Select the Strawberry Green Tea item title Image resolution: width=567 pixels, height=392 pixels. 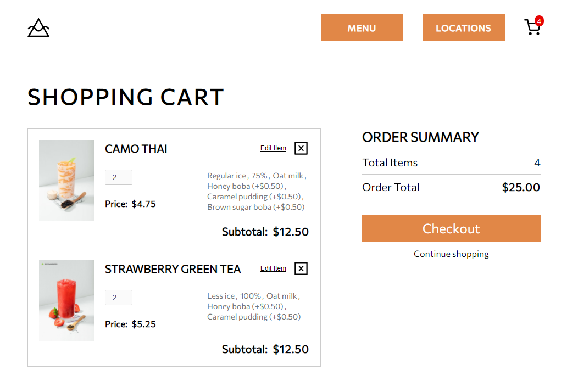[x=173, y=269]
